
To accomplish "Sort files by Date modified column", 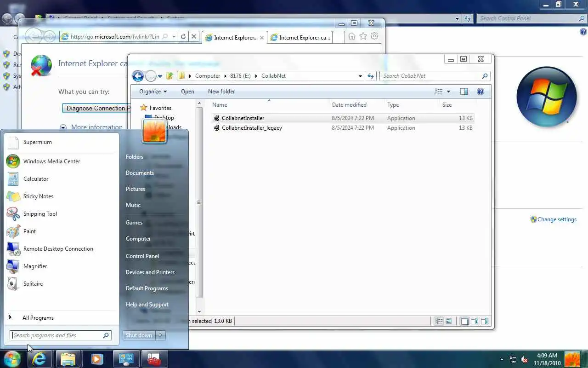I will pos(349,105).
